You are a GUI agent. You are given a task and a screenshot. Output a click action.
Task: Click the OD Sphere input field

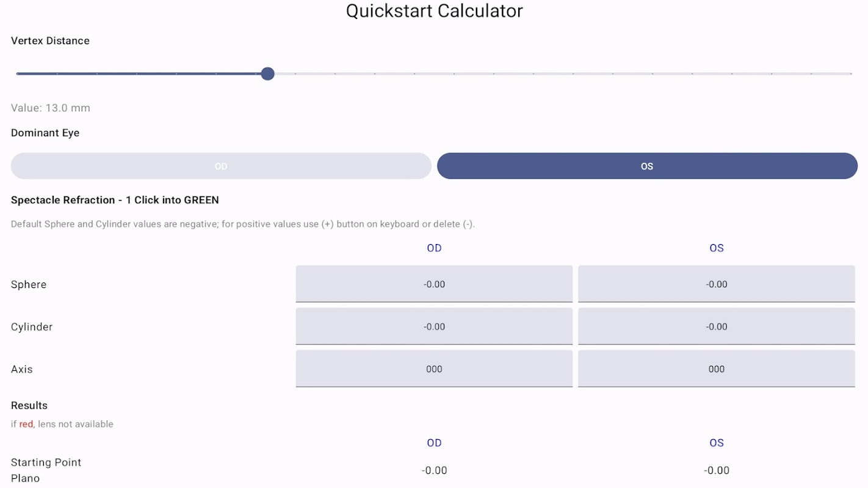pyautogui.click(x=434, y=284)
